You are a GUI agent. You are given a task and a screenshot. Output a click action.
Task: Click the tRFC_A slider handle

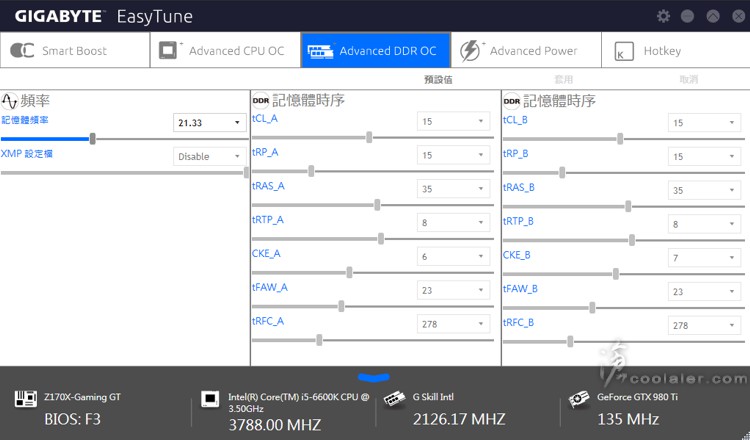pos(319,341)
